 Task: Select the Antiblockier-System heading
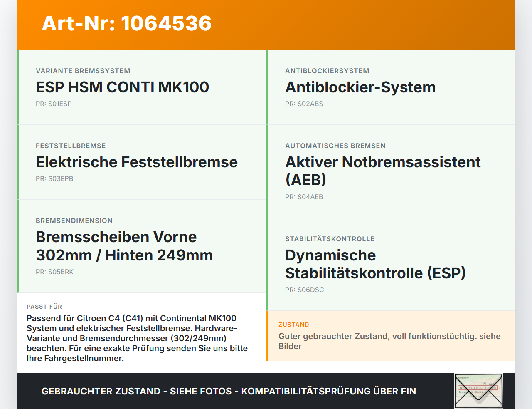[x=360, y=87]
